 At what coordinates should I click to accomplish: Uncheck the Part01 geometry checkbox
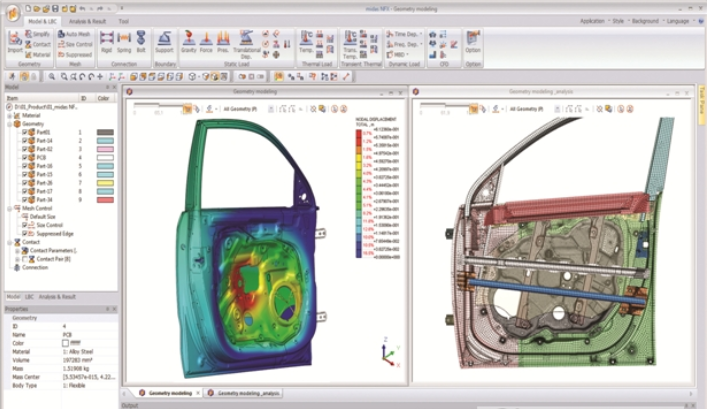(x=25, y=132)
